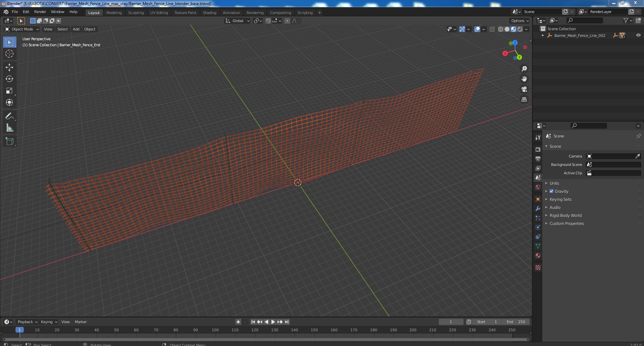Viewport: 644px width, 346px height.
Task: Select the Annotate tool
Action: 9,116
